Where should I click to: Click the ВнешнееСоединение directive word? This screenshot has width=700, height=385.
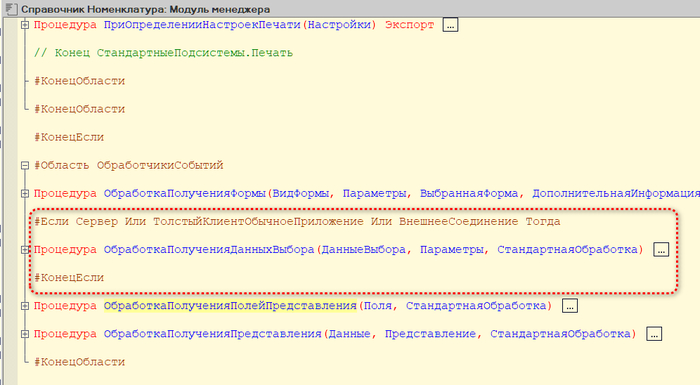point(458,222)
